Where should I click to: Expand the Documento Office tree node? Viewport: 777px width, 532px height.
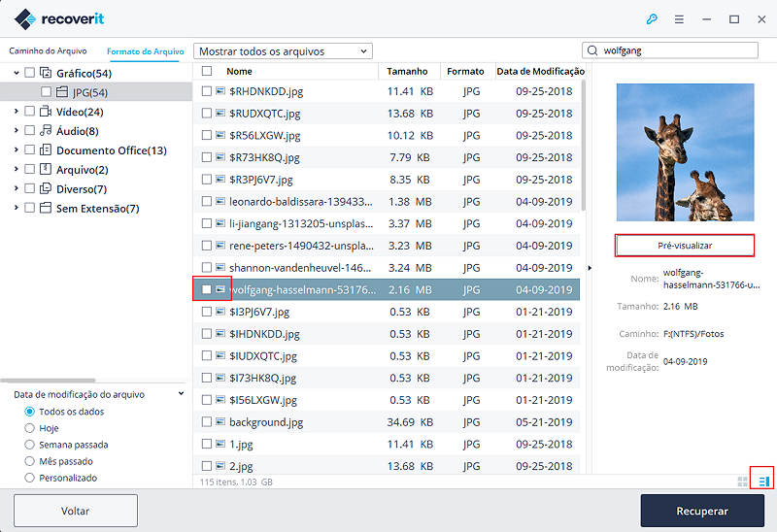click(x=17, y=150)
